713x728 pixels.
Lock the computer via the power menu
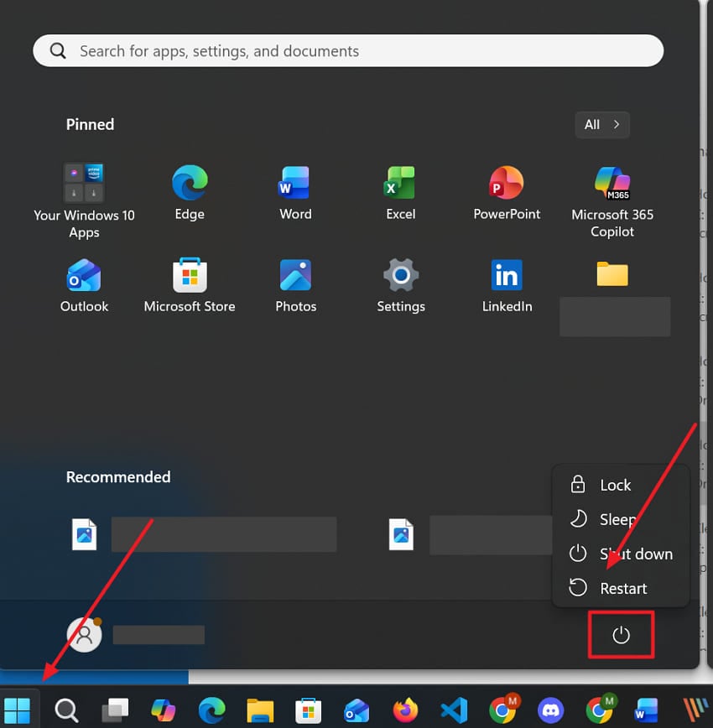pyautogui.click(x=616, y=485)
